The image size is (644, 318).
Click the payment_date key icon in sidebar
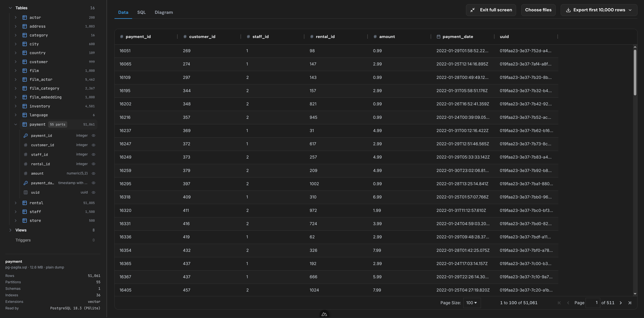pyautogui.click(x=26, y=183)
